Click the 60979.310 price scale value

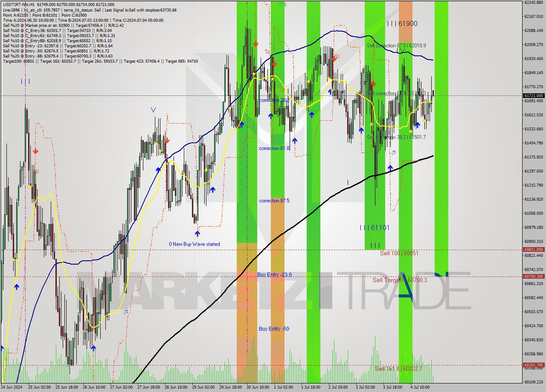point(533,227)
